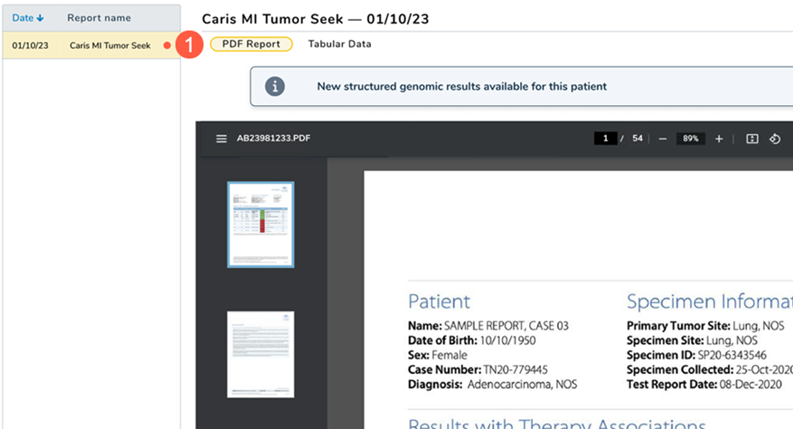The image size is (793, 429).
Task: Click the 01/10/23 date cell
Action: coord(30,45)
